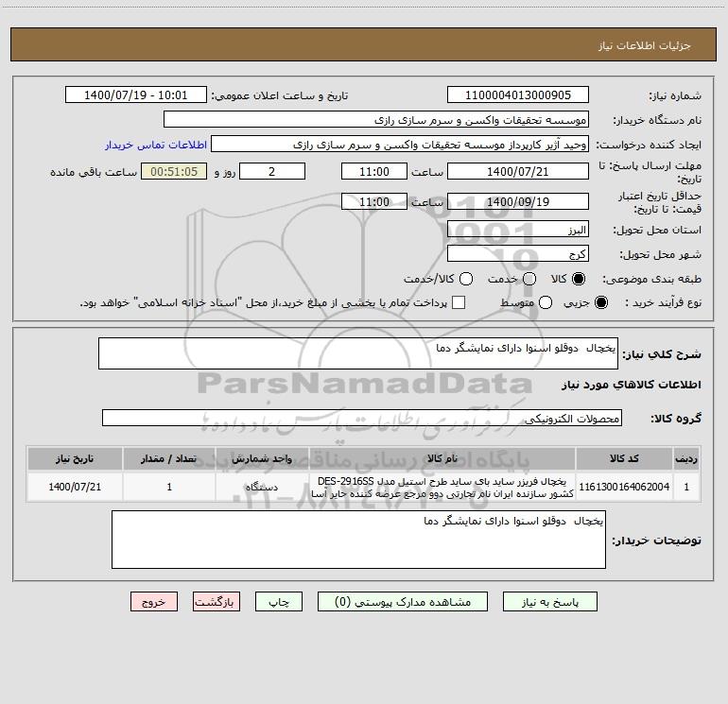Click the تعداد / مقدار column header
Screen dimensions: 728x704
168,458
